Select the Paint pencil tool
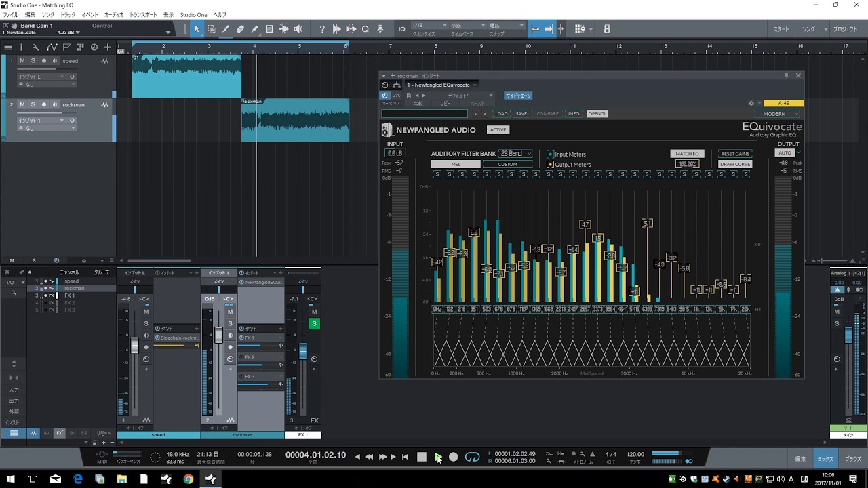Screen dimensions: 868x488 255,28
